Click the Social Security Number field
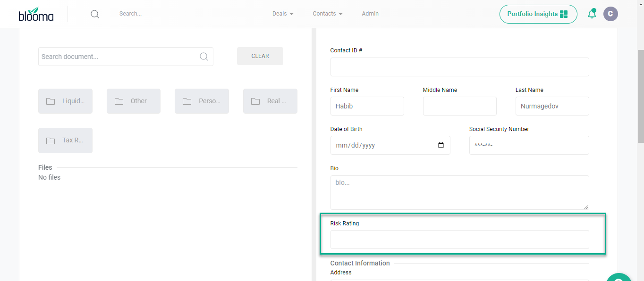 click(x=529, y=145)
